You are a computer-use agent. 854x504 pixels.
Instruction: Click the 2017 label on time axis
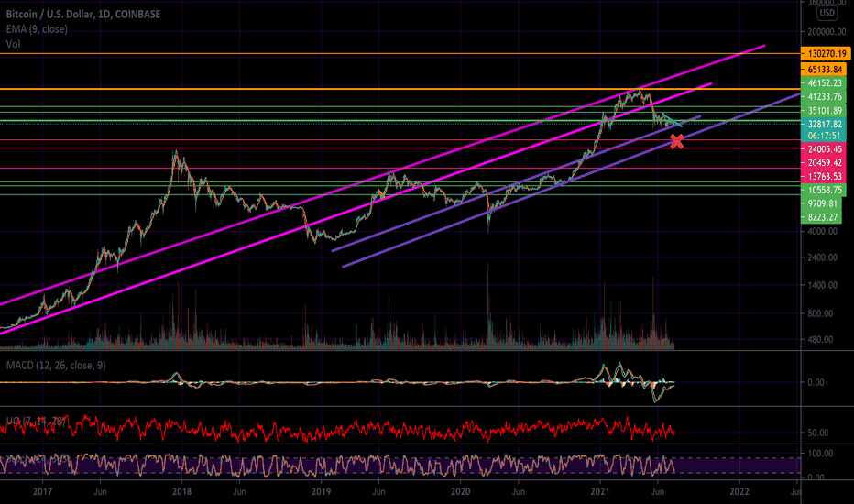pyautogui.click(x=42, y=491)
